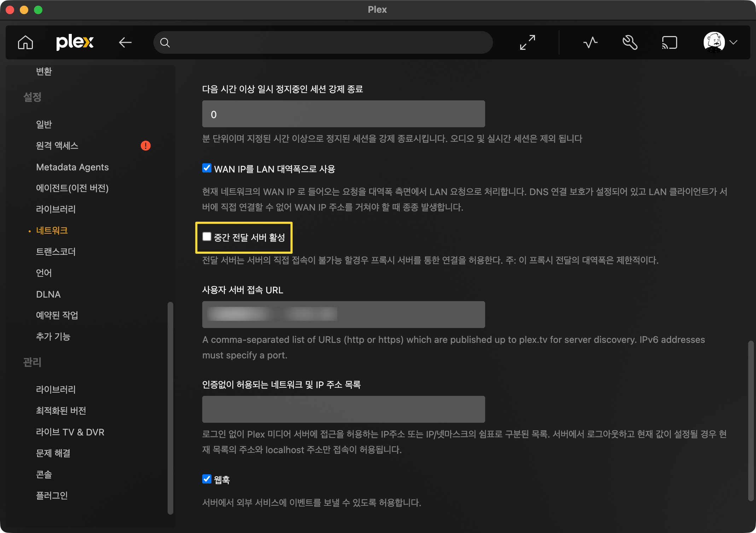Image resolution: width=756 pixels, height=533 pixels.
Task: Open the cast to device icon
Action: [x=669, y=42]
